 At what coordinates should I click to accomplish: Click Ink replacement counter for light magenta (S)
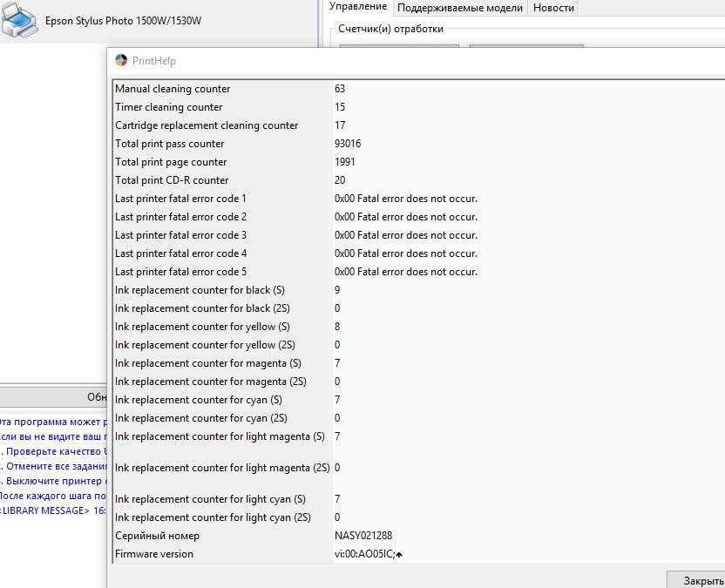click(220, 436)
